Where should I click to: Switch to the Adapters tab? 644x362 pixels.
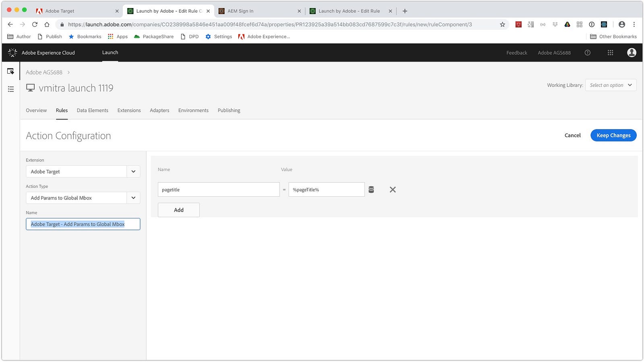tap(159, 110)
